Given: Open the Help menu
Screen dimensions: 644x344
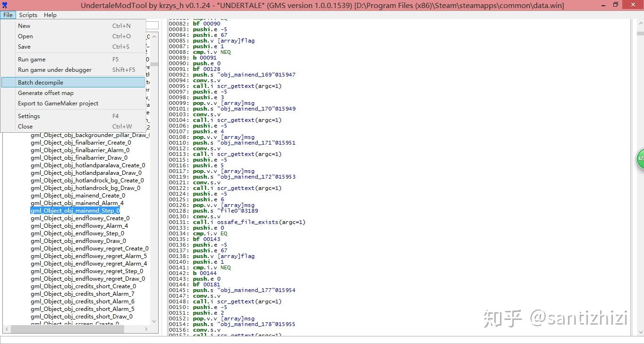Looking at the screenshot, I should (50, 15).
